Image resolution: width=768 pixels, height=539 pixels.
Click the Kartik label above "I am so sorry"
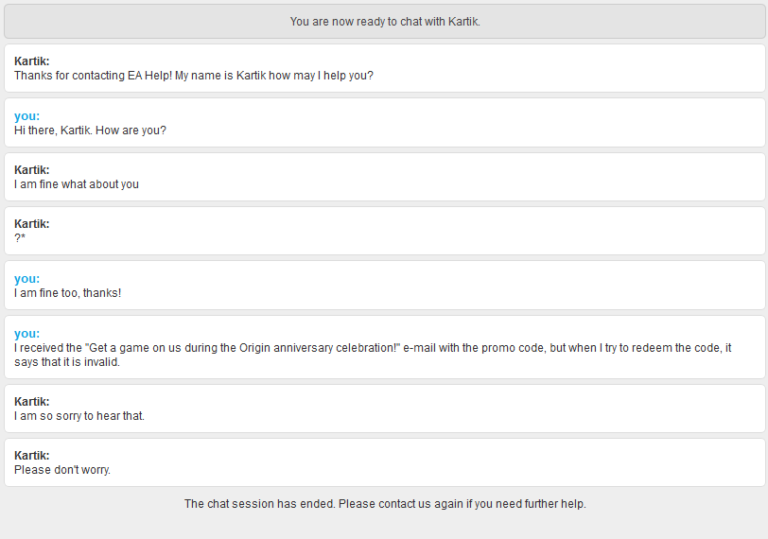tap(32, 402)
